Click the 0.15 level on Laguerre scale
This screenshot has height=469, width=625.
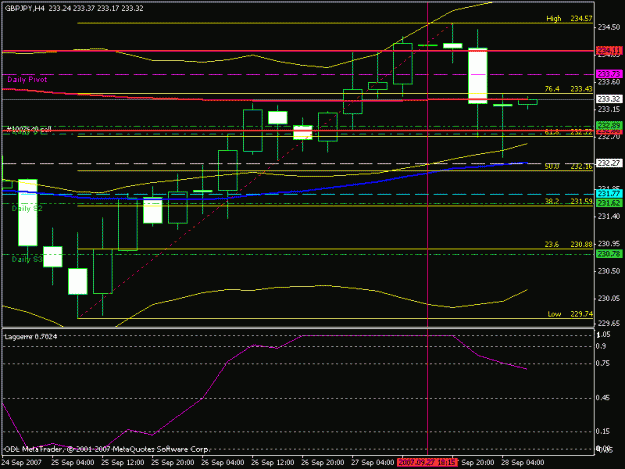tap(603, 431)
